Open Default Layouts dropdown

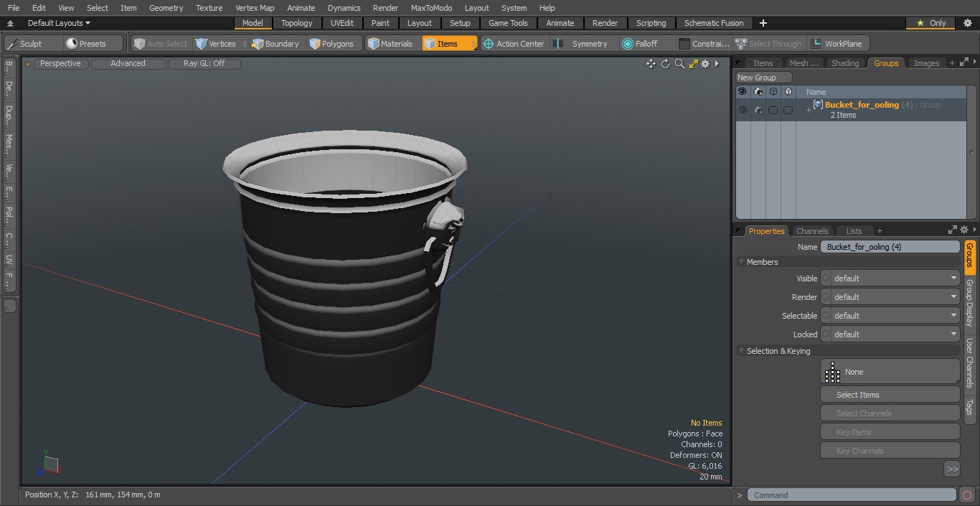click(59, 23)
